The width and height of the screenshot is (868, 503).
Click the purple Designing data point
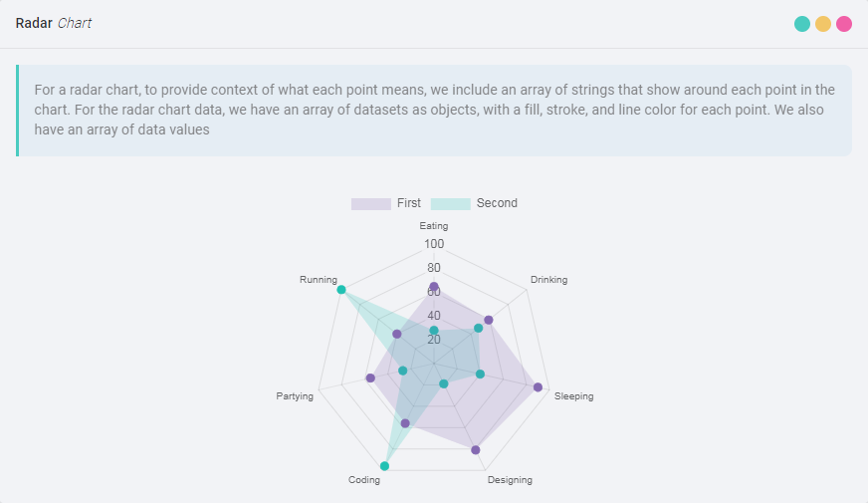(x=476, y=450)
